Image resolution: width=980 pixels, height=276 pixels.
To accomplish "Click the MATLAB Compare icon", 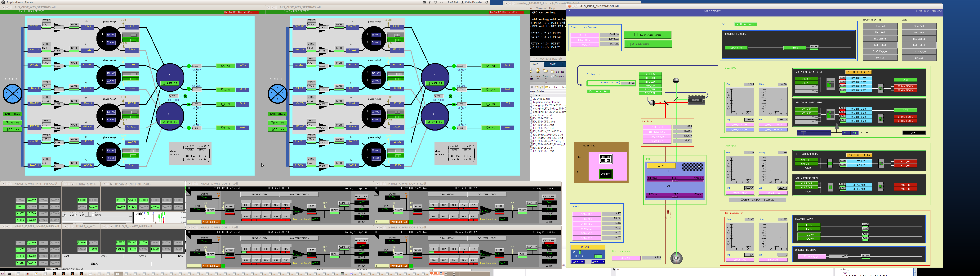I will (x=552, y=76).
